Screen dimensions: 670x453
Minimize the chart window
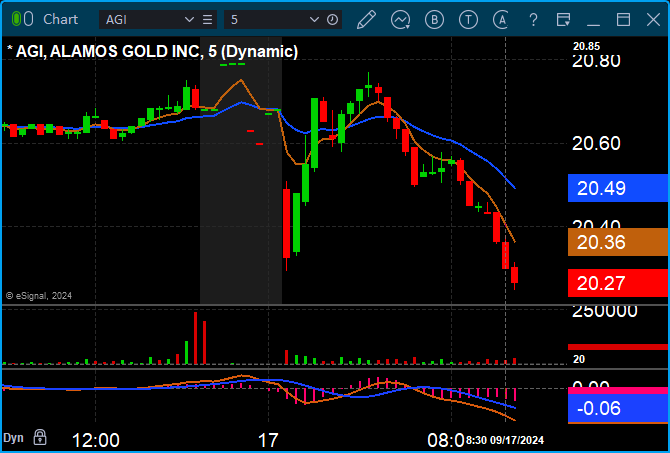click(x=594, y=25)
